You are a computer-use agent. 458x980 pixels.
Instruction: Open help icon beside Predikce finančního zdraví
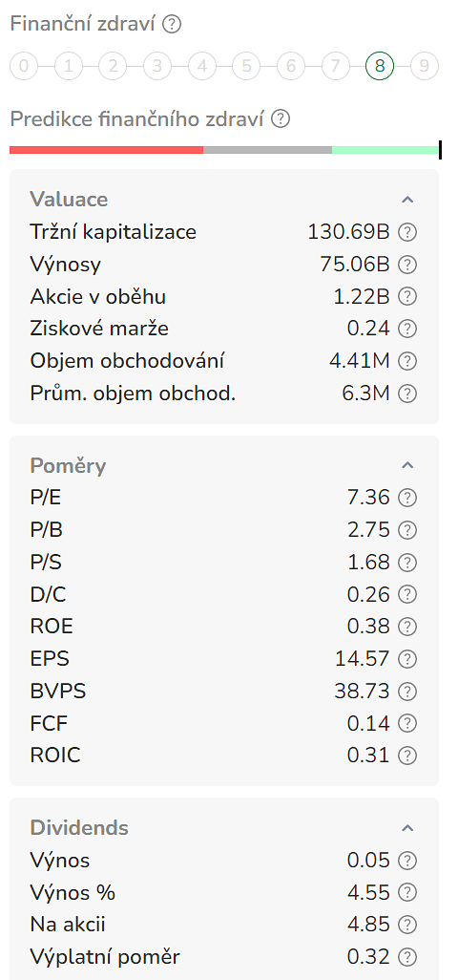tap(281, 118)
